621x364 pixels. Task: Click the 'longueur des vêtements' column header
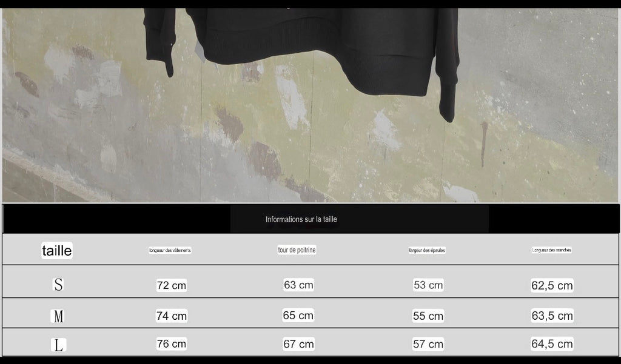[x=170, y=250]
